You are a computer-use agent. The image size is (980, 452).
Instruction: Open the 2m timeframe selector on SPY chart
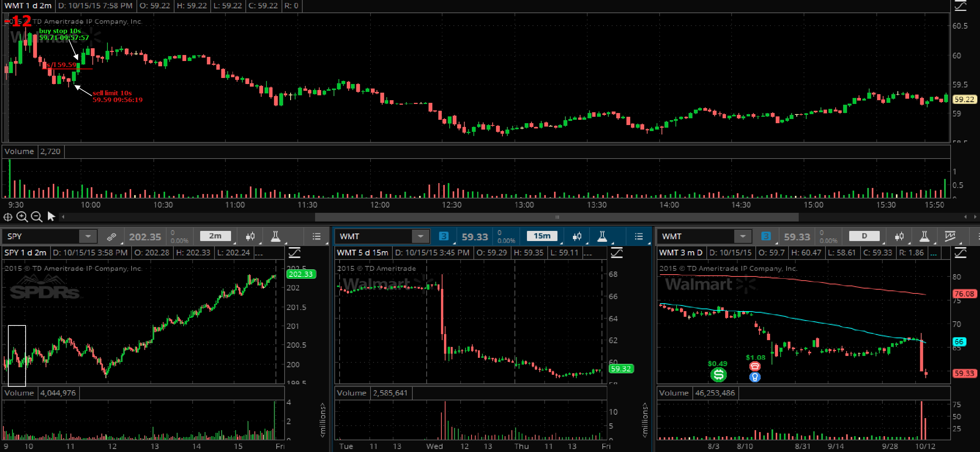point(215,236)
